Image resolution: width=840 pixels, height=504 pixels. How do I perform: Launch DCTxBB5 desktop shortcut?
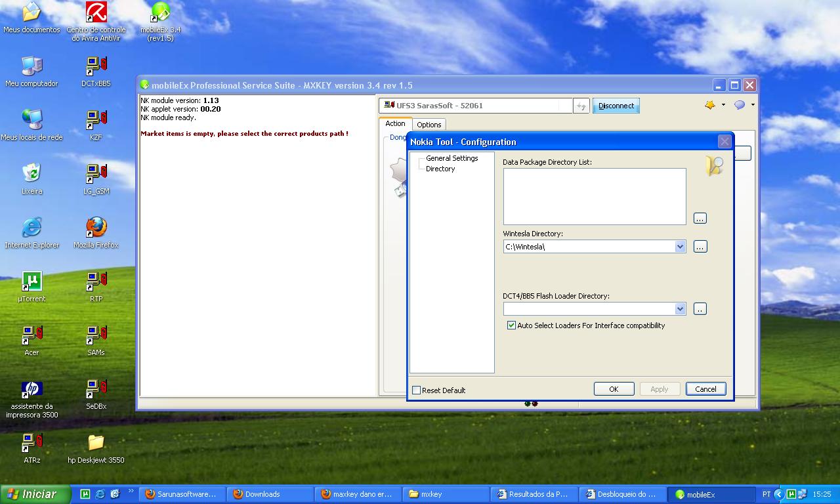96,72
